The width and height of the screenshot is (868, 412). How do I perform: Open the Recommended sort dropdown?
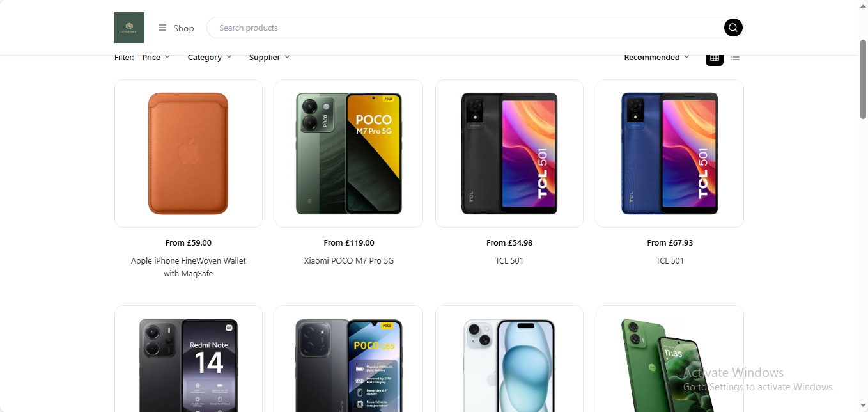coord(657,57)
